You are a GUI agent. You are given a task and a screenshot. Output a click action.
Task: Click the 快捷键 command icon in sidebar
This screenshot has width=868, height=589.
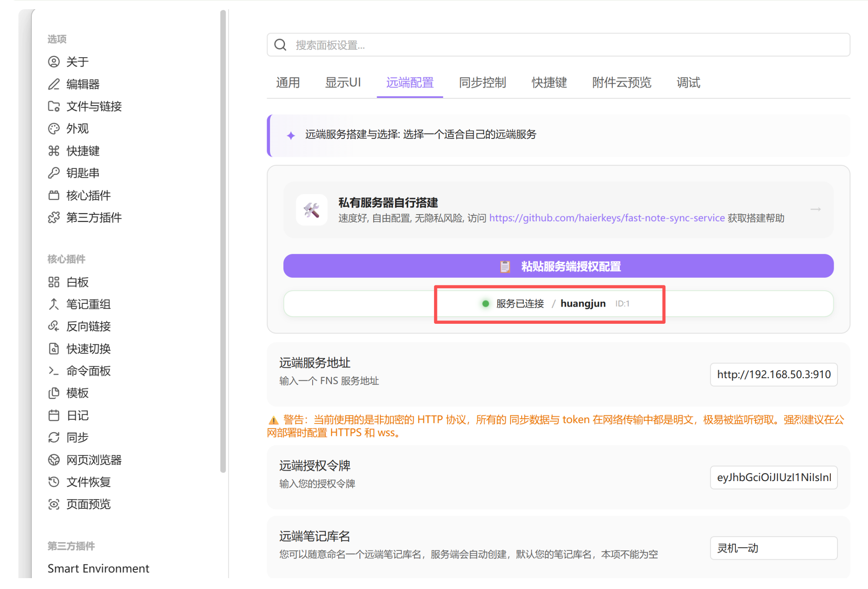click(54, 151)
